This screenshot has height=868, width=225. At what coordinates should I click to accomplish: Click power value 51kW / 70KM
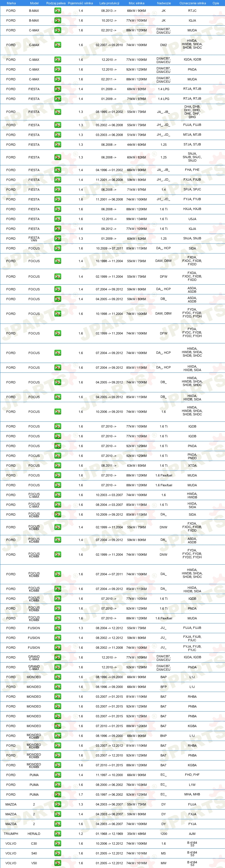137,135
